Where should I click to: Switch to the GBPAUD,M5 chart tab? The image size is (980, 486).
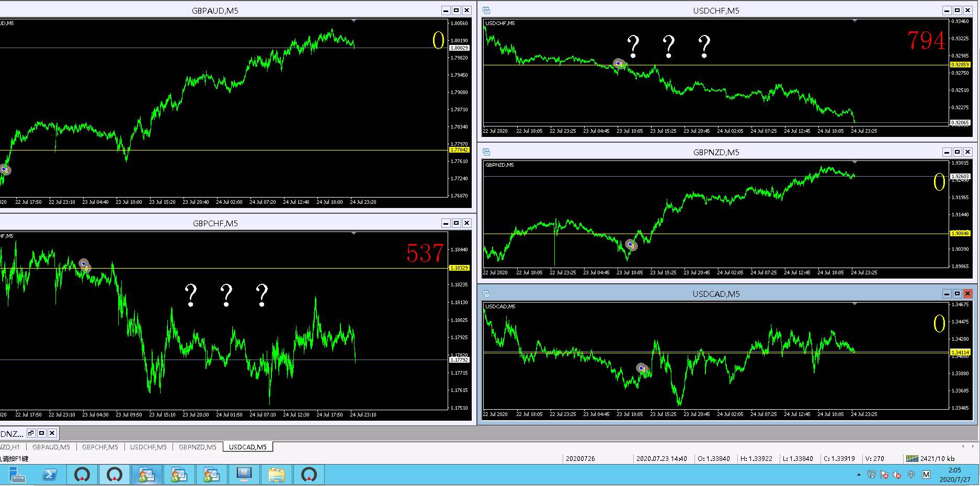pos(51,447)
